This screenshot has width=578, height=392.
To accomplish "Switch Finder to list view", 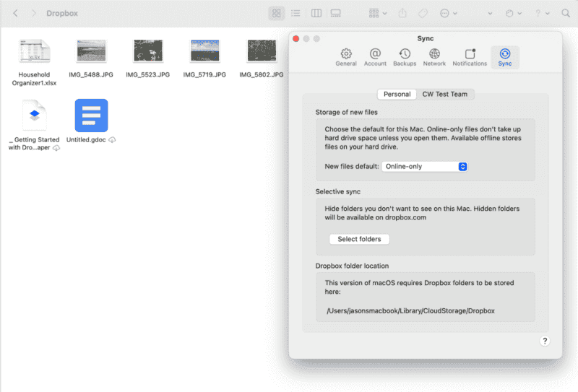I will coord(296,14).
